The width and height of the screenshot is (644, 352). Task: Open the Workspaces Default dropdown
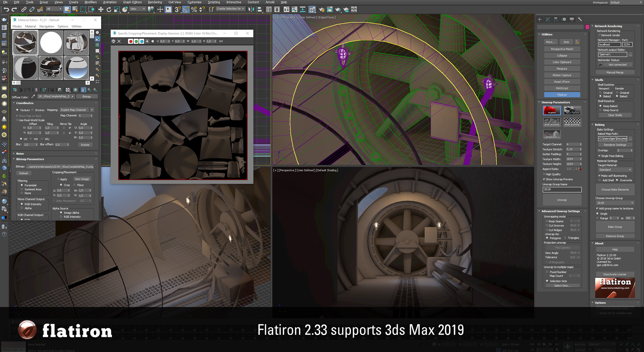(x=626, y=2)
